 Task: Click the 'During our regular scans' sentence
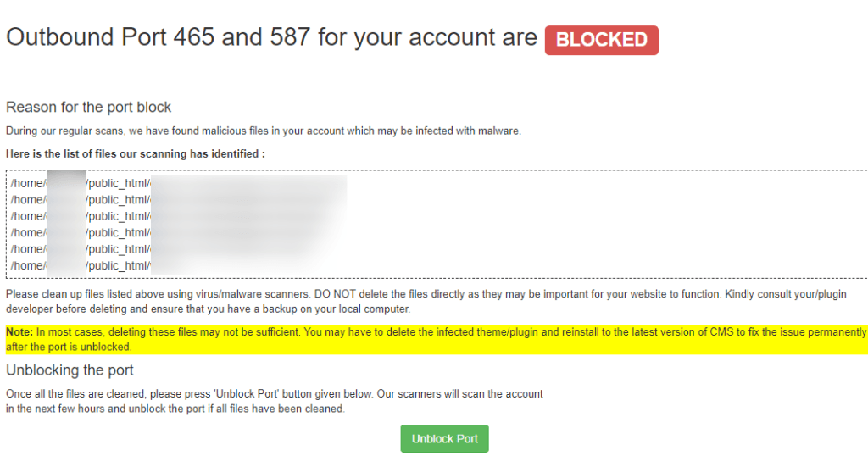[263, 131]
